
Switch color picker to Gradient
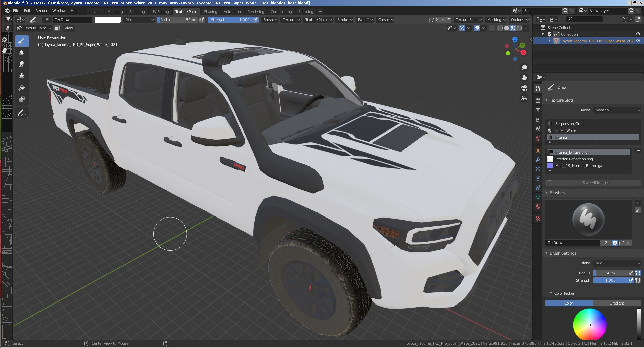[x=617, y=303]
